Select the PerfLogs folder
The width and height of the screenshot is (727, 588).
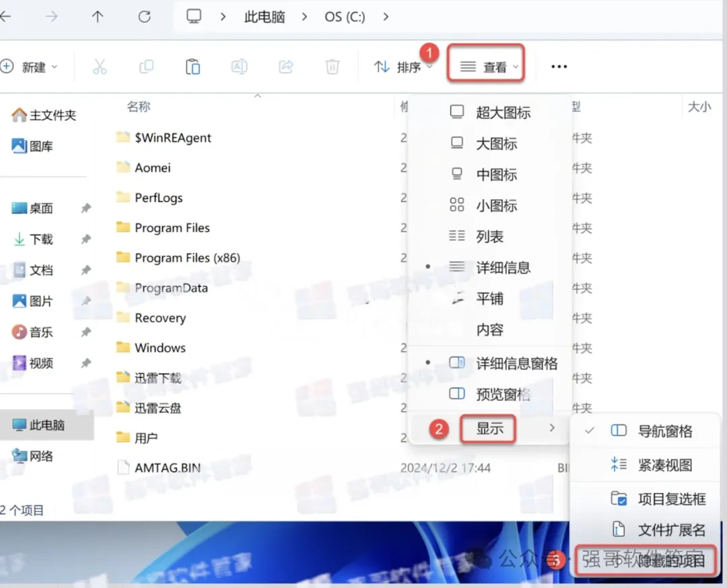149,198
